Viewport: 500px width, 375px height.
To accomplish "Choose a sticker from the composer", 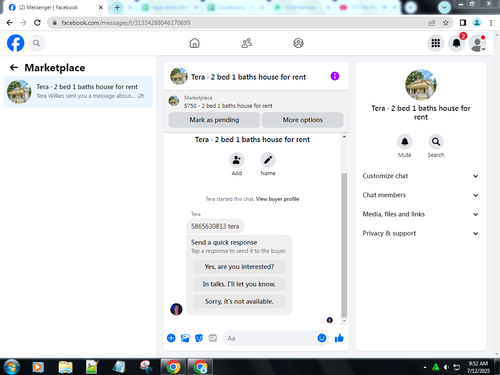I will point(199,338).
